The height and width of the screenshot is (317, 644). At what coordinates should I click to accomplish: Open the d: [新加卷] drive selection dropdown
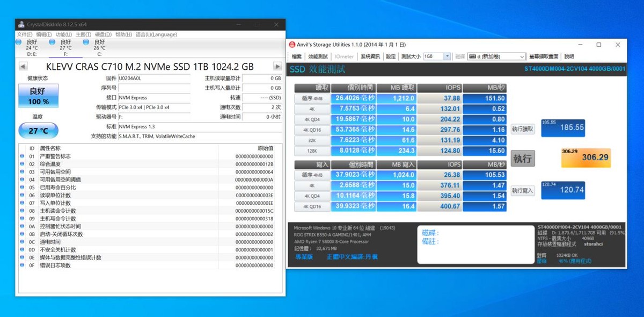(x=522, y=56)
